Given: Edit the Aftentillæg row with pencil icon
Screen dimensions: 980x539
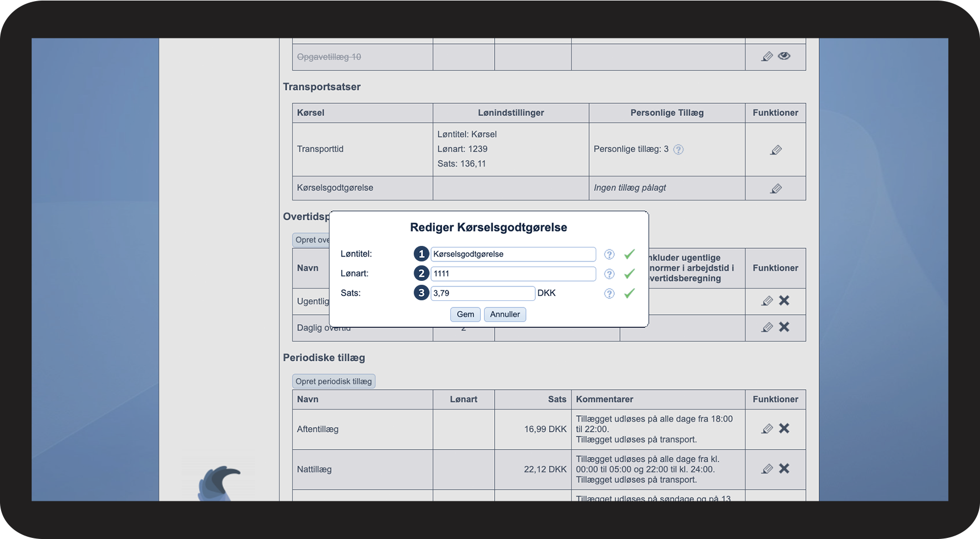Looking at the screenshot, I should pos(767,429).
